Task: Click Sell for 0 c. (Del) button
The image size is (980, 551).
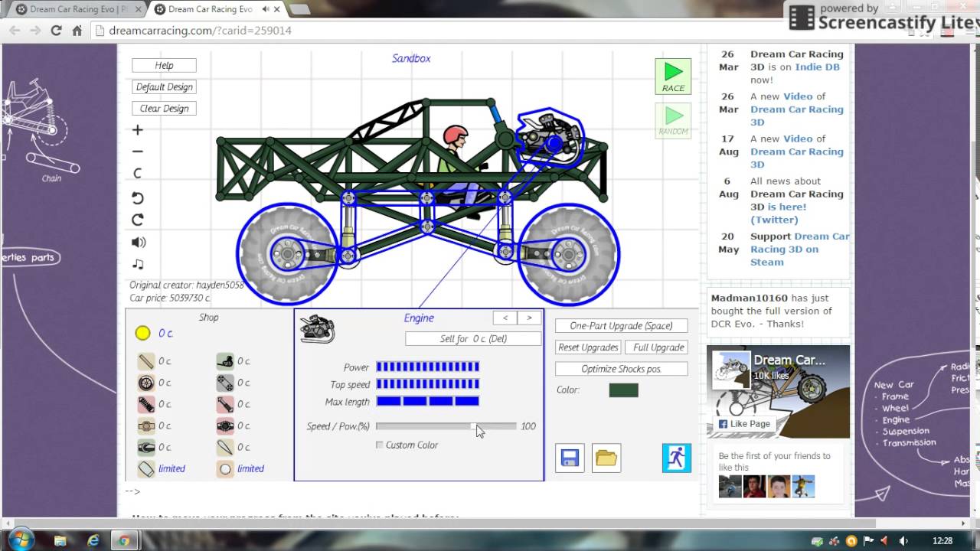Action: point(473,339)
